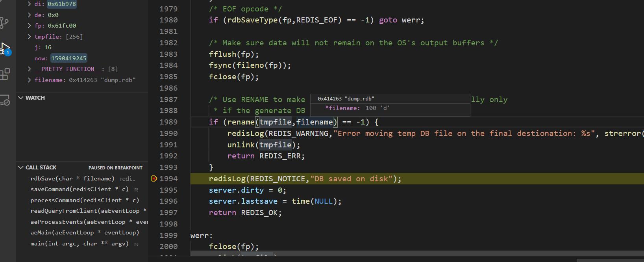The height and width of the screenshot is (262, 644).
Task: Click fflush(fp) call
Action: [x=234, y=54]
